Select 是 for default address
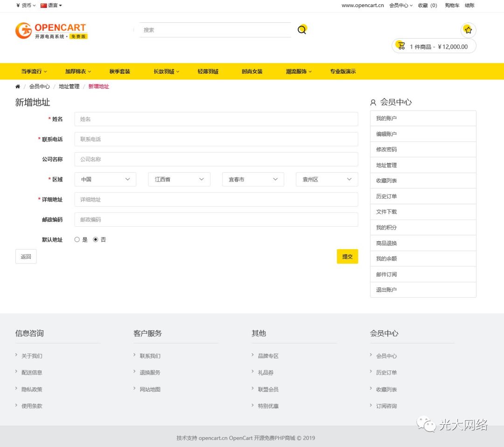This screenshot has width=504, height=447. pos(77,239)
